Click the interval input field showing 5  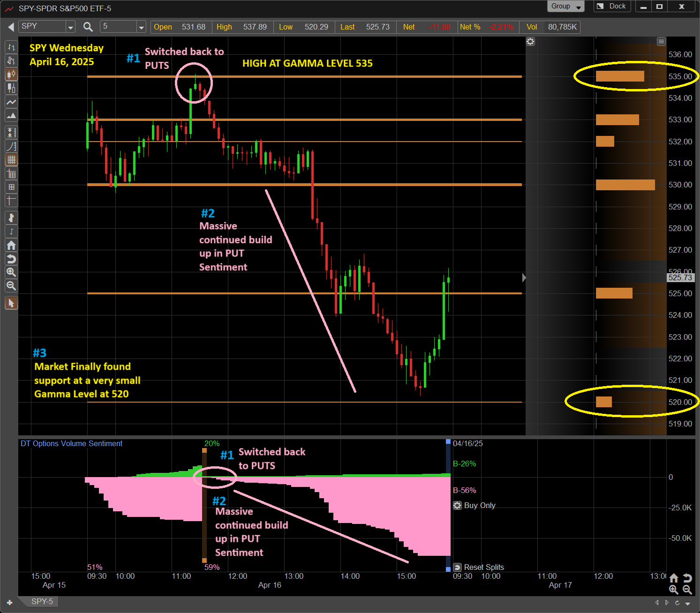pyautogui.click(x=119, y=27)
